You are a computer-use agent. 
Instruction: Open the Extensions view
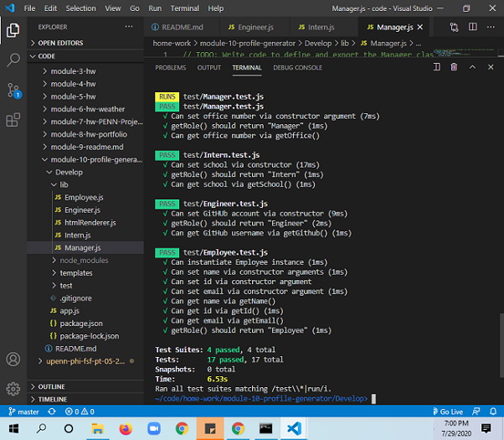pyautogui.click(x=13, y=120)
